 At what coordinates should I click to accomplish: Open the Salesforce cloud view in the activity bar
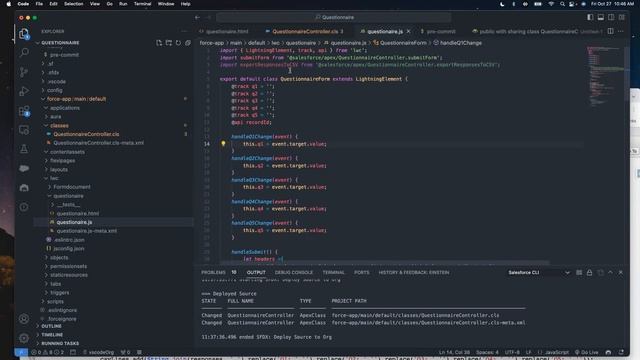pyautogui.click(x=24, y=168)
